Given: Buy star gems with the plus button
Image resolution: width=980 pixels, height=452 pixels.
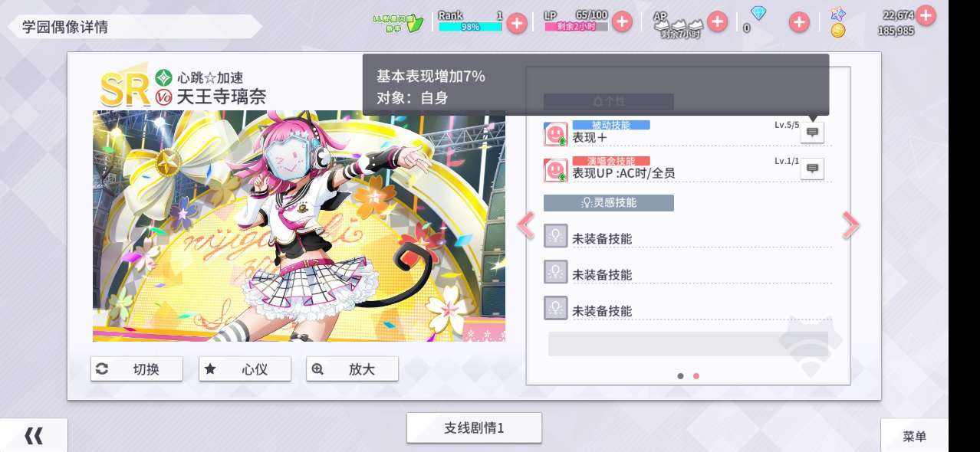Looking at the screenshot, I should coord(799,23).
